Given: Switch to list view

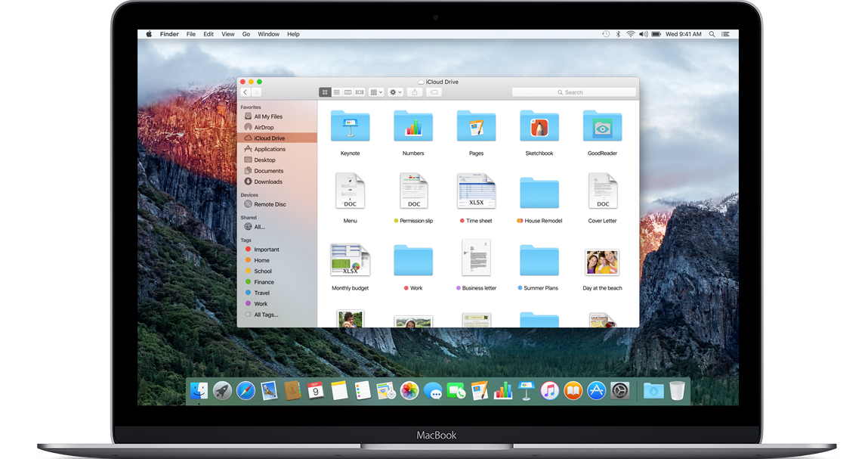Looking at the screenshot, I should 337,92.
